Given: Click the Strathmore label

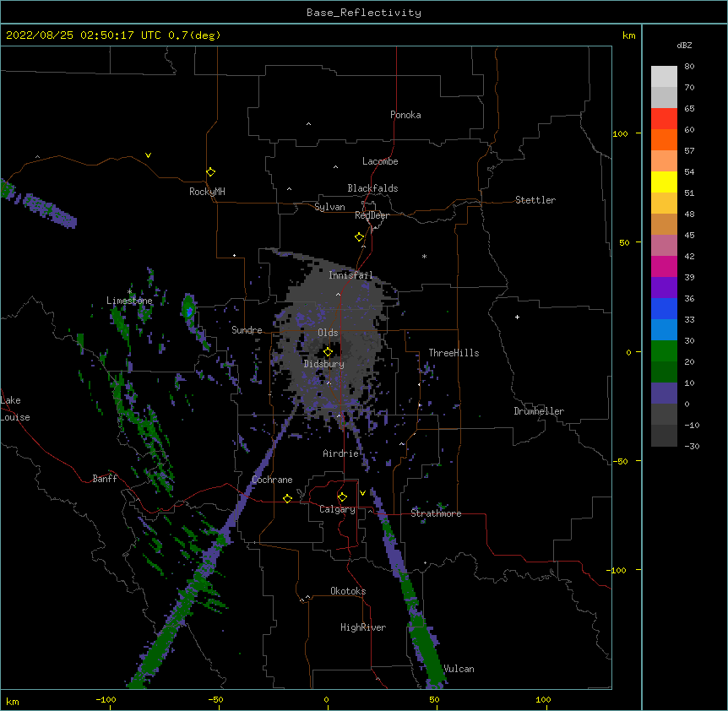Looking at the screenshot, I should click(x=436, y=513).
